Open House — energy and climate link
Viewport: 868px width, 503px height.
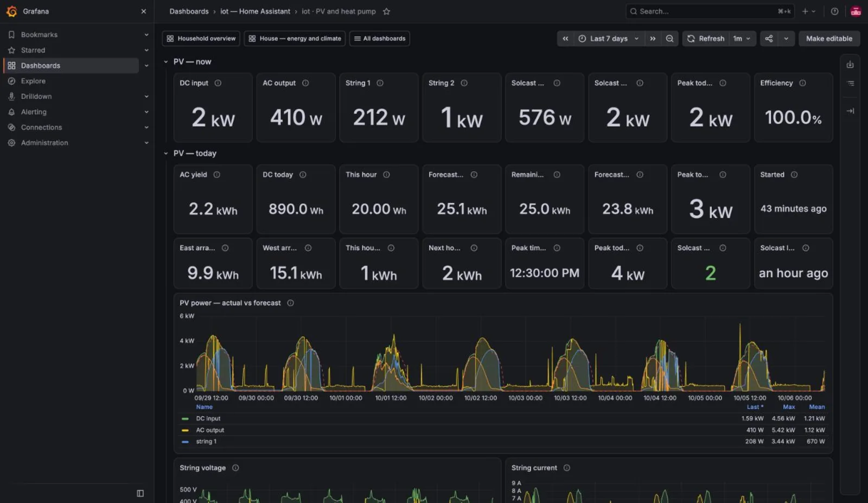tap(295, 39)
